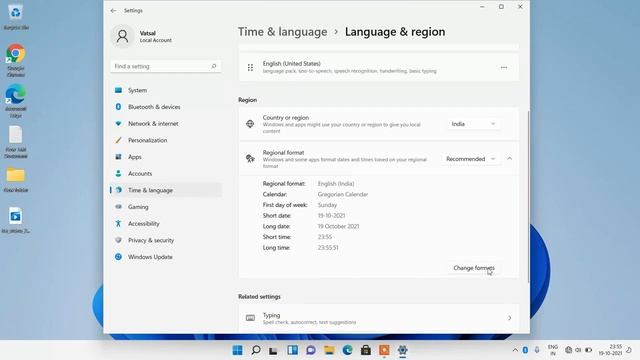The width and height of the screenshot is (640, 360).
Task: Open the text document on desktop
Action: [x=16, y=142]
